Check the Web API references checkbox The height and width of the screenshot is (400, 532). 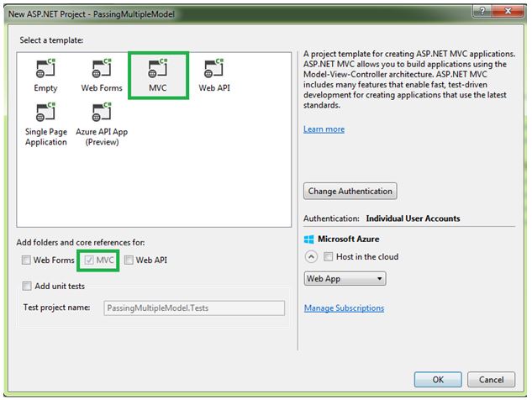click(129, 261)
